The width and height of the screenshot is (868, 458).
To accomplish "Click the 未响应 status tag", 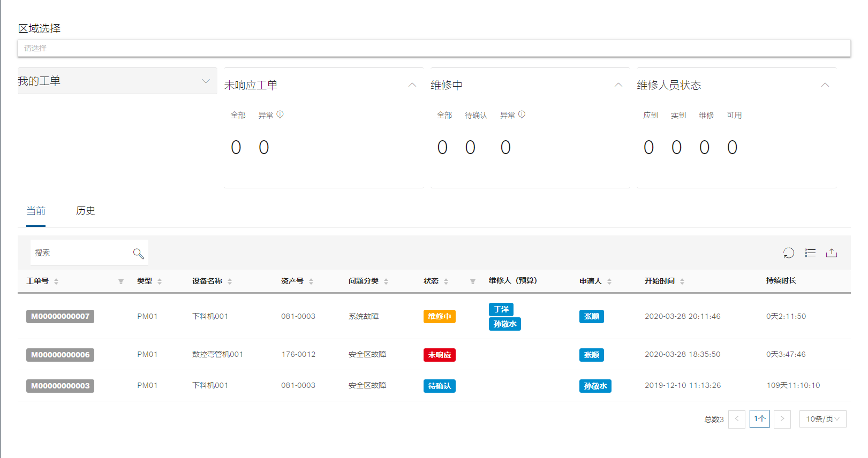I will click(440, 355).
